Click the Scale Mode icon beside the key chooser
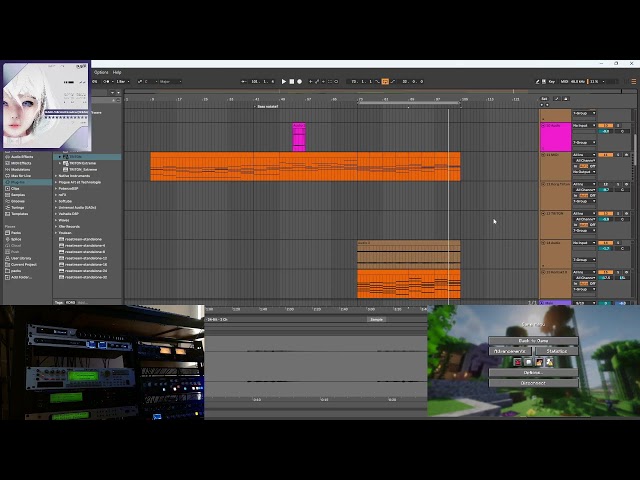The width and height of the screenshot is (640, 480). coord(140,82)
